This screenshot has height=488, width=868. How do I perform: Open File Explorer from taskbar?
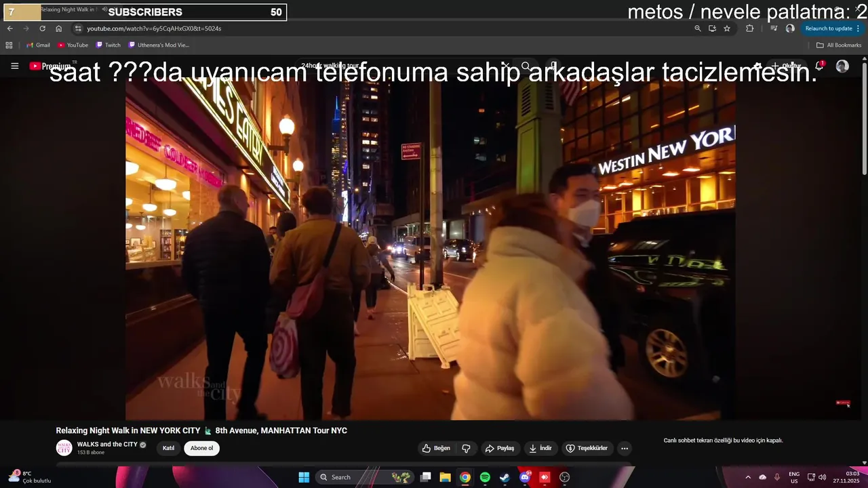click(x=445, y=477)
